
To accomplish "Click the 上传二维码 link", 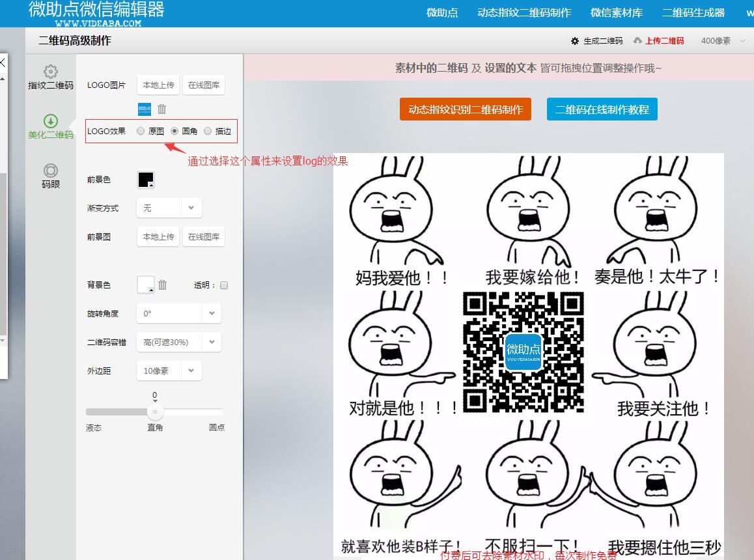I will (665, 41).
